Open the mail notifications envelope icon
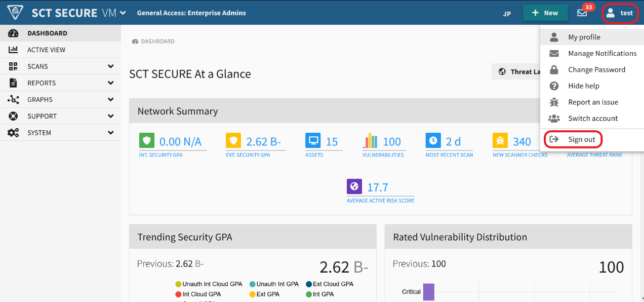The image size is (644, 302). [x=582, y=13]
